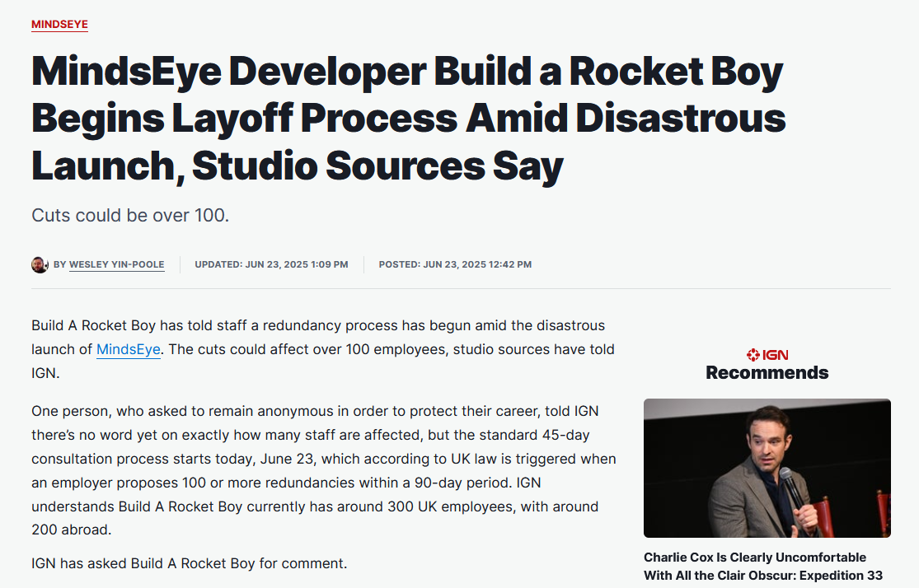Click the IGN logo above Recommends
This screenshot has height=588, width=919.
[x=767, y=355]
